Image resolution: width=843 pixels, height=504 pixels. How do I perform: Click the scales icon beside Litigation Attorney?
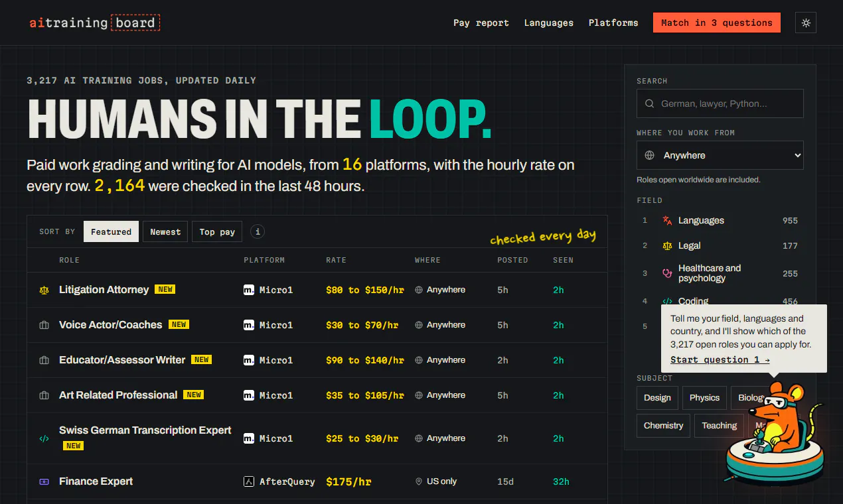click(x=44, y=290)
